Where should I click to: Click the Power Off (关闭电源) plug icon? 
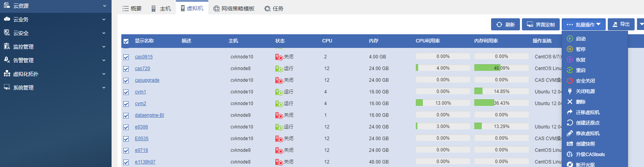(570, 91)
